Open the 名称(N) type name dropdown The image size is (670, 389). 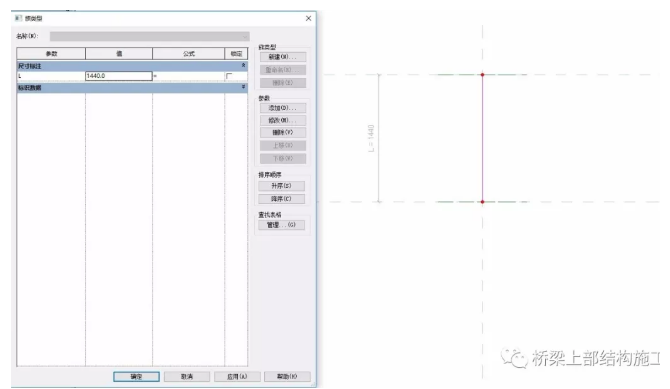pyautogui.click(x=150, y=36)
